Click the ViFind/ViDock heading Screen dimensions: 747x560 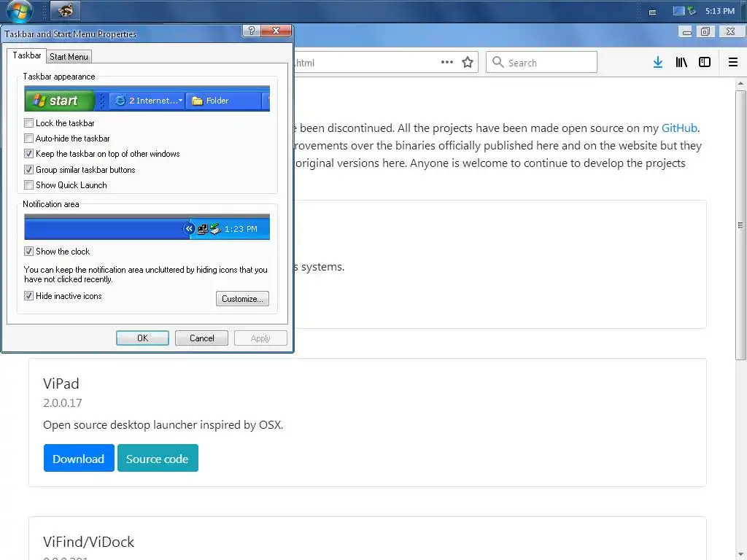[x=88, y=542]
